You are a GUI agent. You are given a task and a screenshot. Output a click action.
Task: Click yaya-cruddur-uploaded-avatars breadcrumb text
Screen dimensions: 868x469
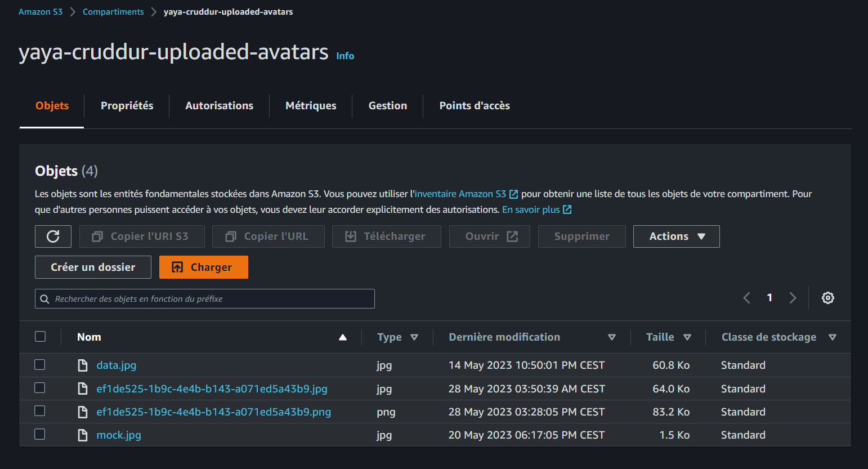(x=228, y=12)
